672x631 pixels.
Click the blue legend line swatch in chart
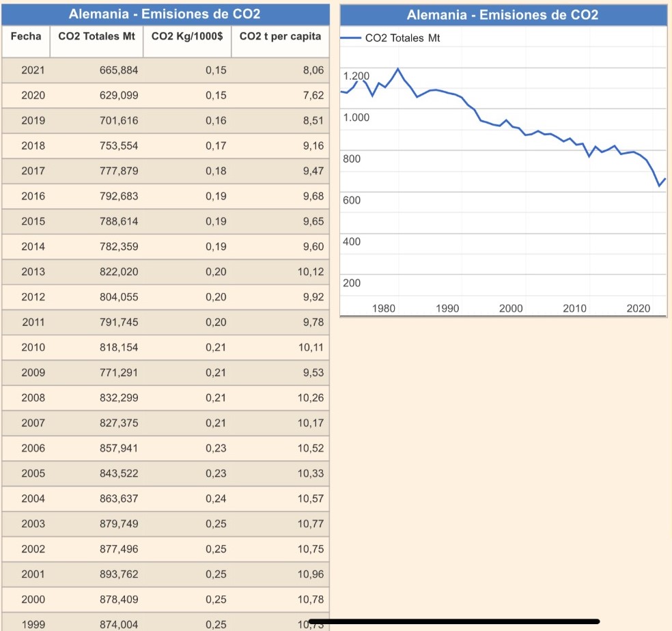pyautogui.click(x=350, y=38)
